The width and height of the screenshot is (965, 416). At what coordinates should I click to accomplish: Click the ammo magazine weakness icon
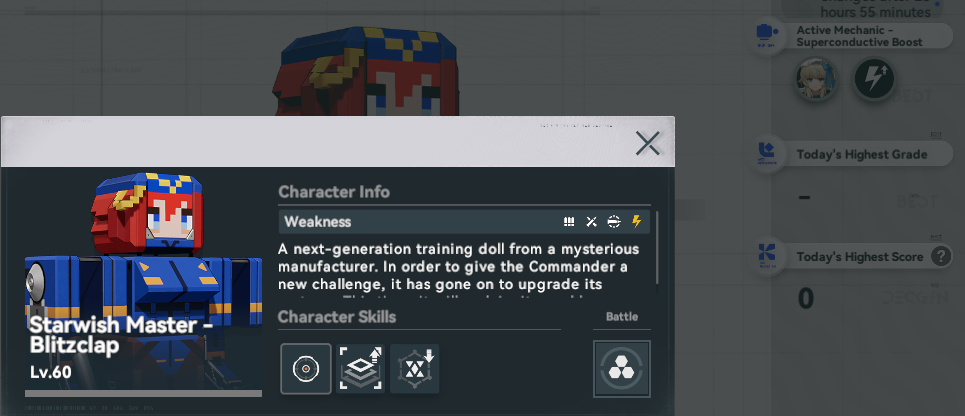(x=569, y=222)
